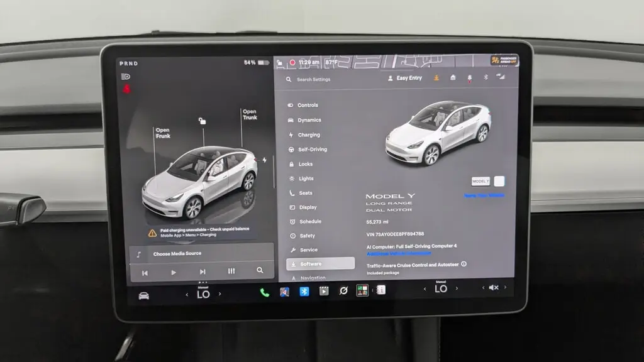The image size is (644, 362).
Task: Search media with the magnifier icon
Action: (260, 270)
